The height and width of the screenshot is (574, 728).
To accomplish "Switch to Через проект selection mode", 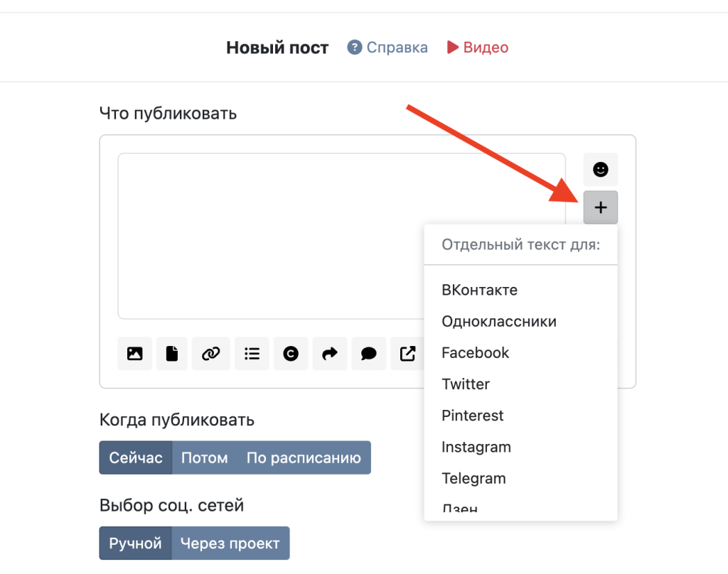I will pyautogui.click(x=230, y=543).
